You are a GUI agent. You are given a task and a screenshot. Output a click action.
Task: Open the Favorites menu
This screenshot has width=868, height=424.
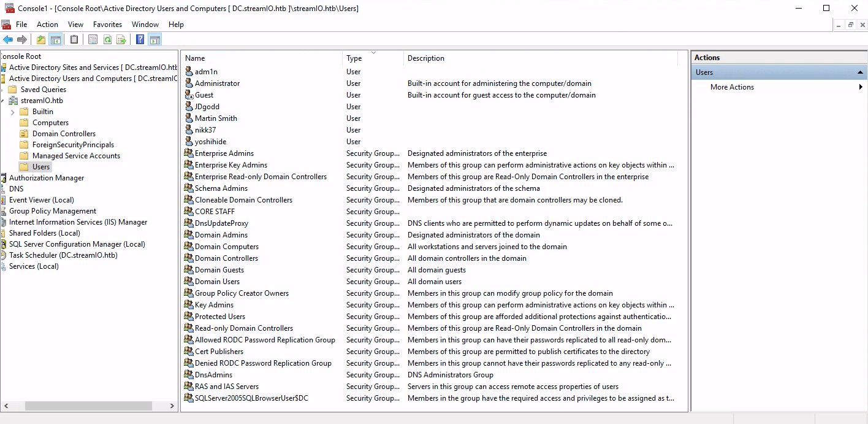click(x=107, y=25)
